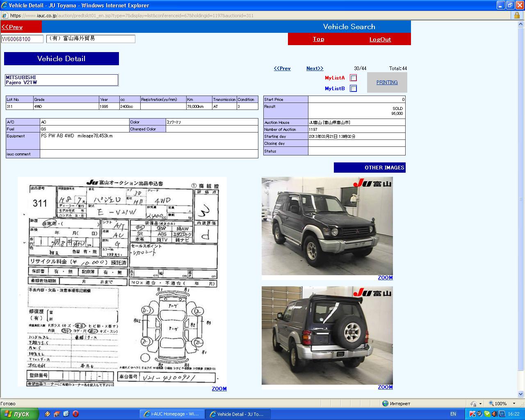Screen dimensions: 525x420
Task: Click the Готово status bar text
Action: (x=8, y=404)
